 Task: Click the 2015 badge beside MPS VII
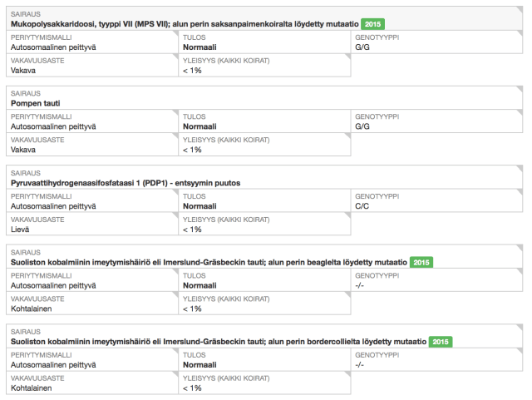pyautogui.click(x=372, y=24)
